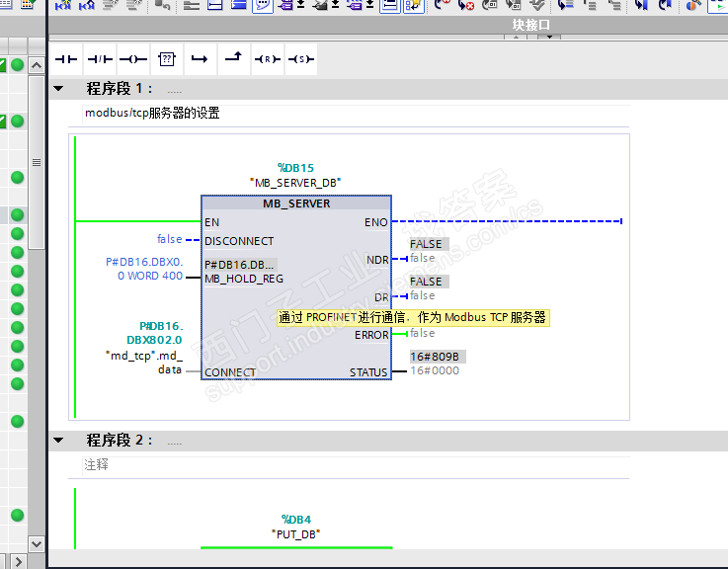728x569 pixels.
Task: Insert a set output (S) coil
Action: point(301,59)
